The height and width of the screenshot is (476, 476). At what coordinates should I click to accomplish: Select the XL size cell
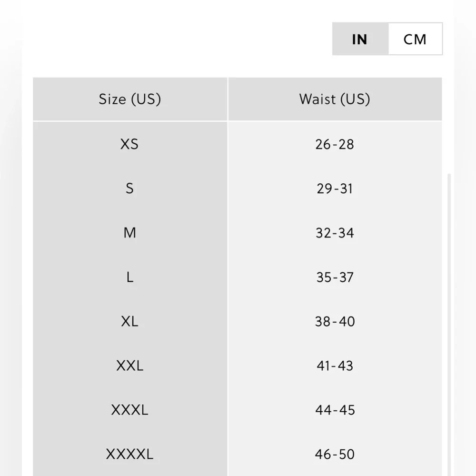(x=130, y=321)
